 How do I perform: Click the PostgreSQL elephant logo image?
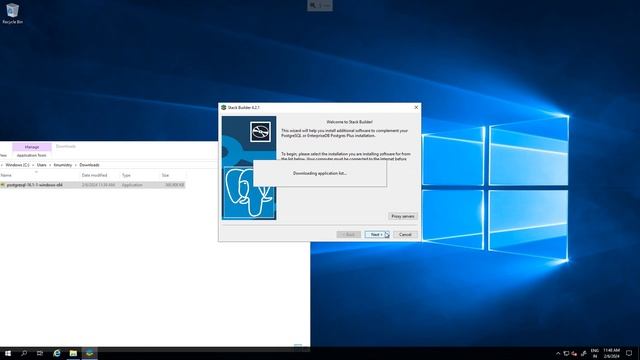coord(249,193)
